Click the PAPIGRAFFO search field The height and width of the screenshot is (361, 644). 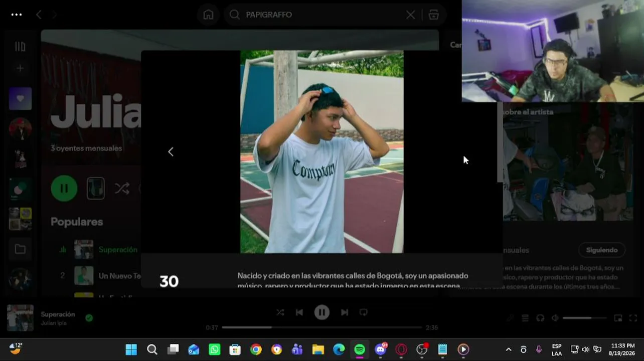coord(321,15)
